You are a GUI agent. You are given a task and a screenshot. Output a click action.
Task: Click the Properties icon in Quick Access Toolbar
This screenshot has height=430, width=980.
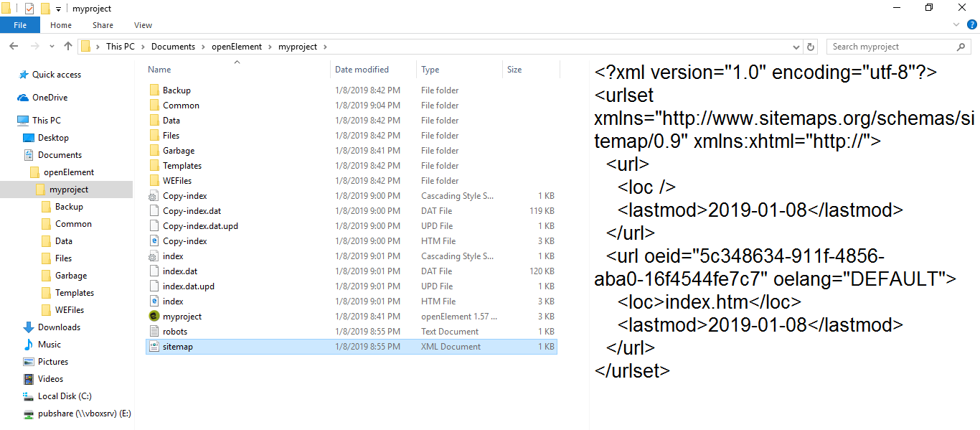pos(29,9)
